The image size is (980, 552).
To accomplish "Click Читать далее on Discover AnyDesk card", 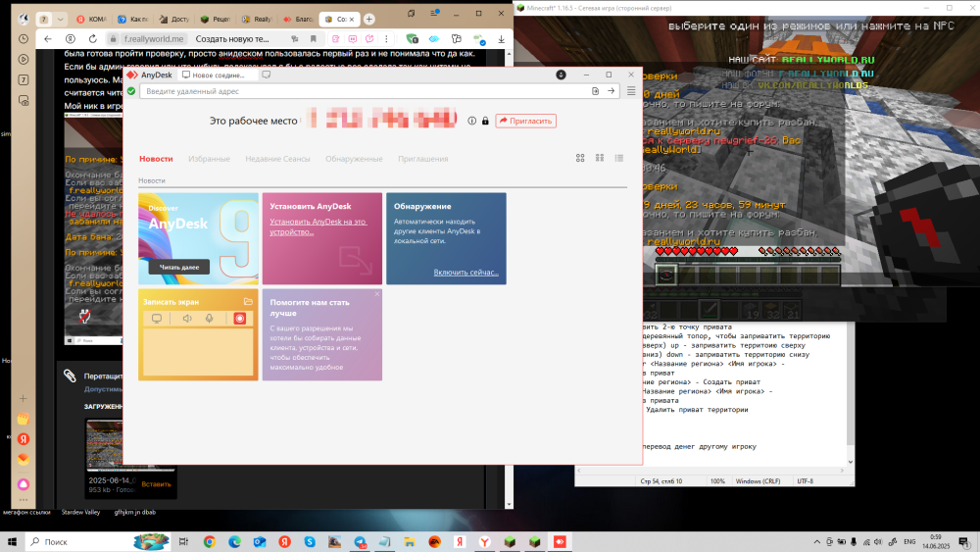I will (179, 267).
